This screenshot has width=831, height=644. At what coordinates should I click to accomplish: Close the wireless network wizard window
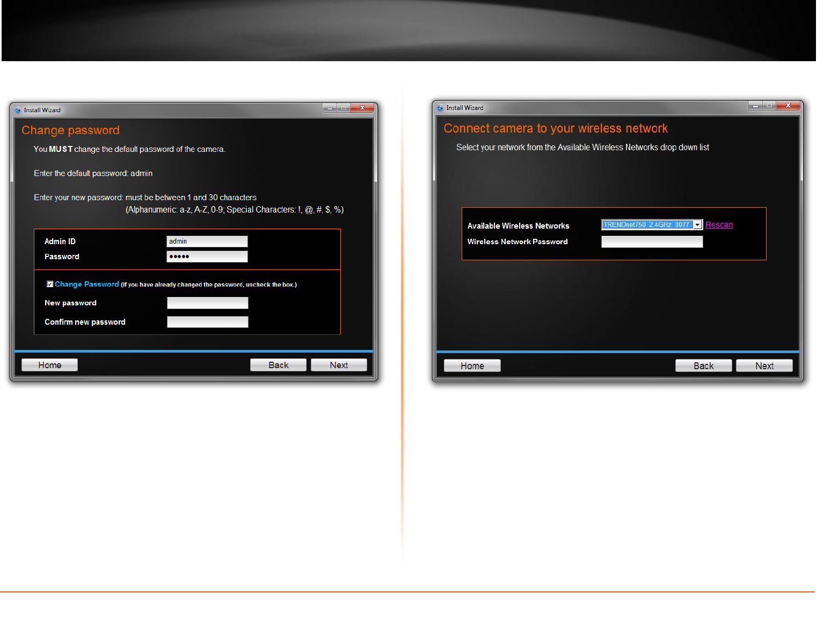pos(788,106)
